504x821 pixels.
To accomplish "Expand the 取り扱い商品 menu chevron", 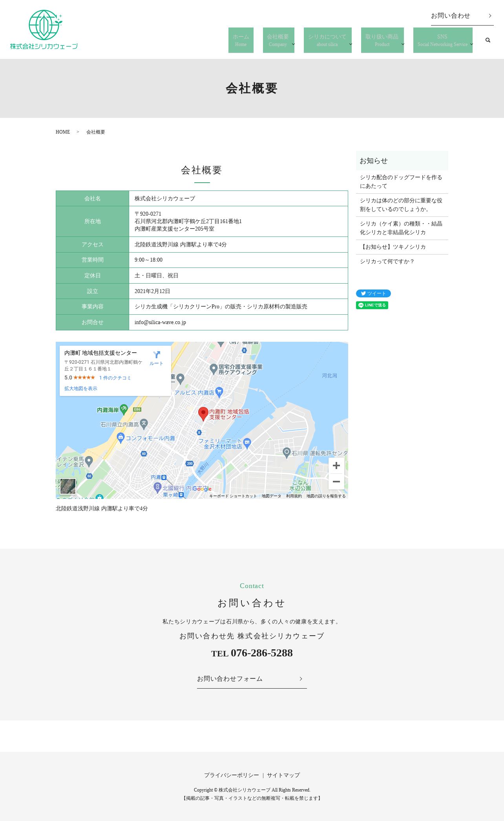I will point(403,44).
